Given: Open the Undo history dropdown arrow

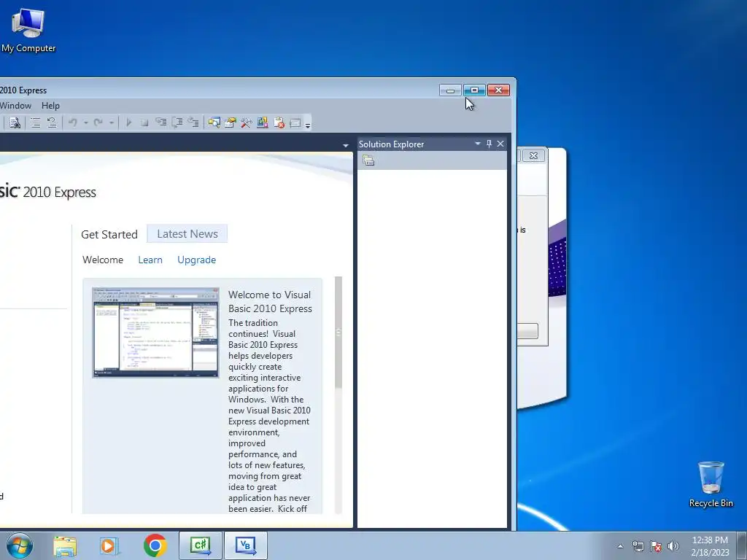Looking at the screenshot, I should coord(86,122).
